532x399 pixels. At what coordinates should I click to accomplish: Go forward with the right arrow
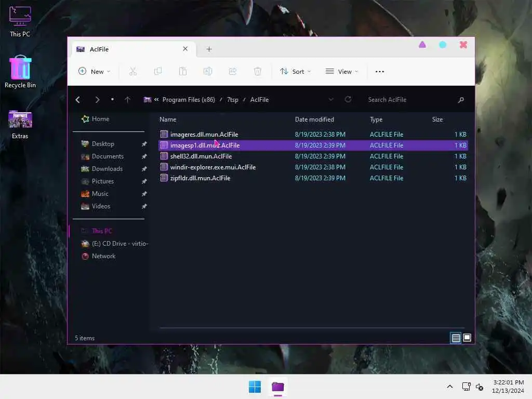pyautogui.click(x=97, y=100)
